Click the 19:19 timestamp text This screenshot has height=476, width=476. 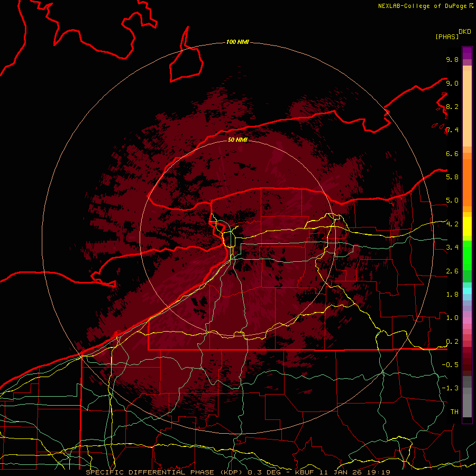point(379,472)
